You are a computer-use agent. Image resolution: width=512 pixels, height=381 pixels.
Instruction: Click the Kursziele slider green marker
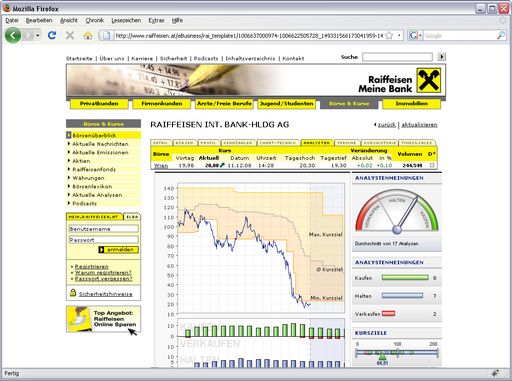[382, 356]
